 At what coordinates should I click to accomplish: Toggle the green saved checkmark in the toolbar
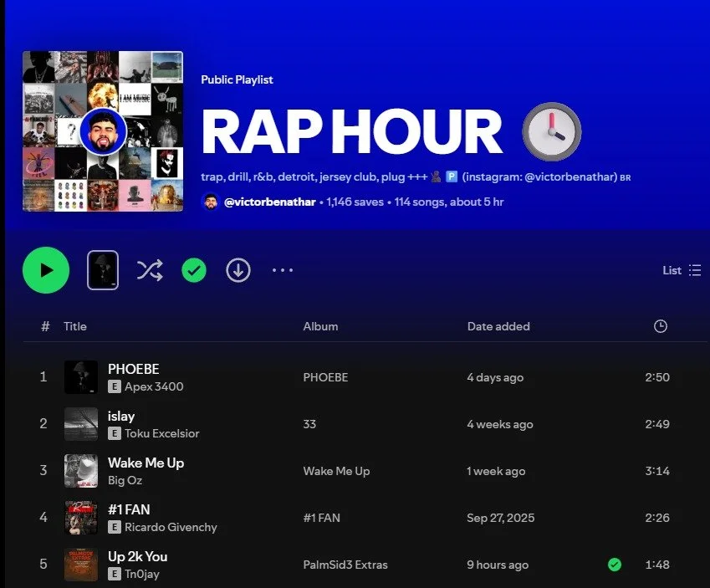[193, 270]
